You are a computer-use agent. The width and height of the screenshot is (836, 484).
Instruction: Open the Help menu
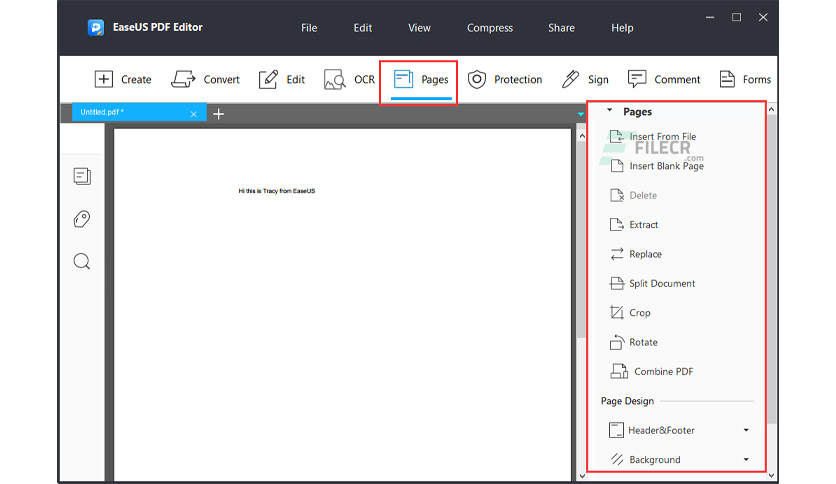click(x=622, y=28)
